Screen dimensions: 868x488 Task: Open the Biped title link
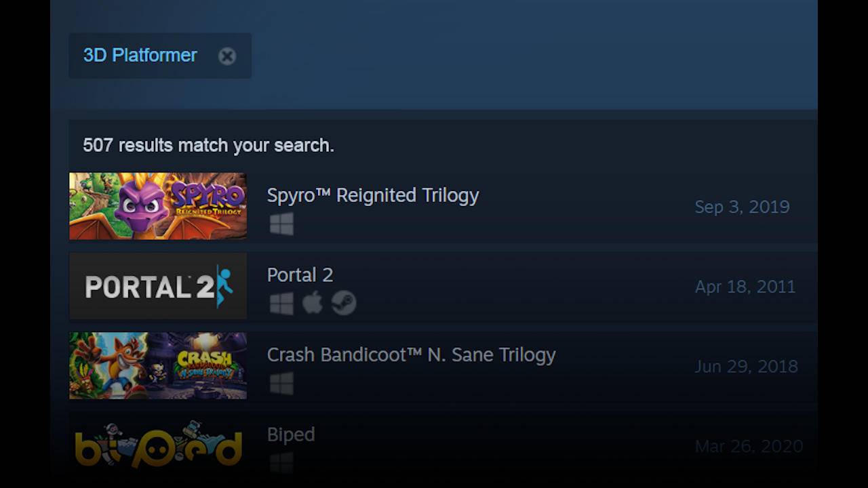click(291, 434)
